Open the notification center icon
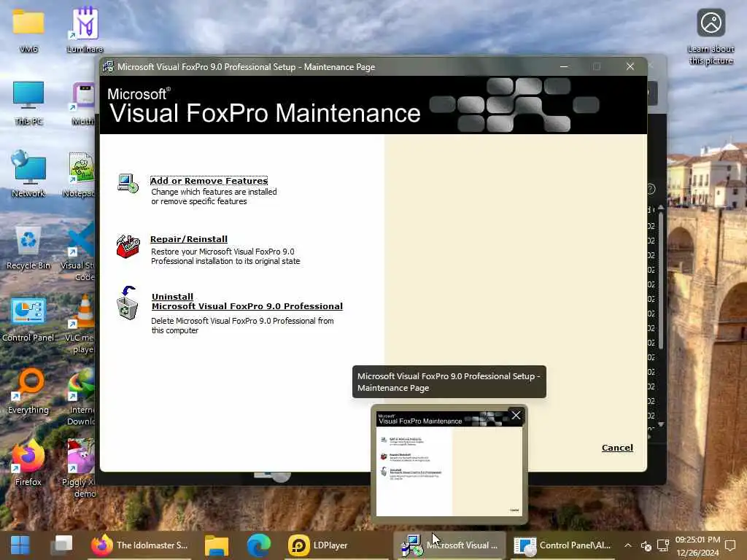The height and width of the screenshot is (560, 747). (730, 545)
